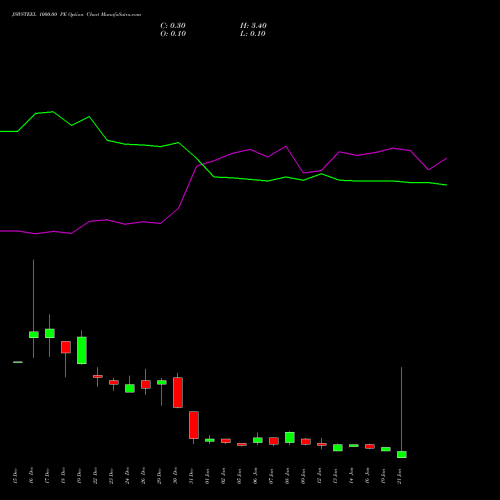Click the 08 Jan date label
The width and height of the screenshot is (500, 500).
tap(287, 476)
